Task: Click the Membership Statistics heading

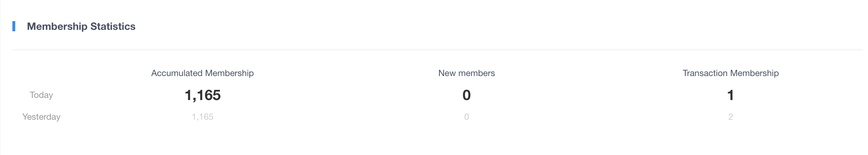Action: 81,27
